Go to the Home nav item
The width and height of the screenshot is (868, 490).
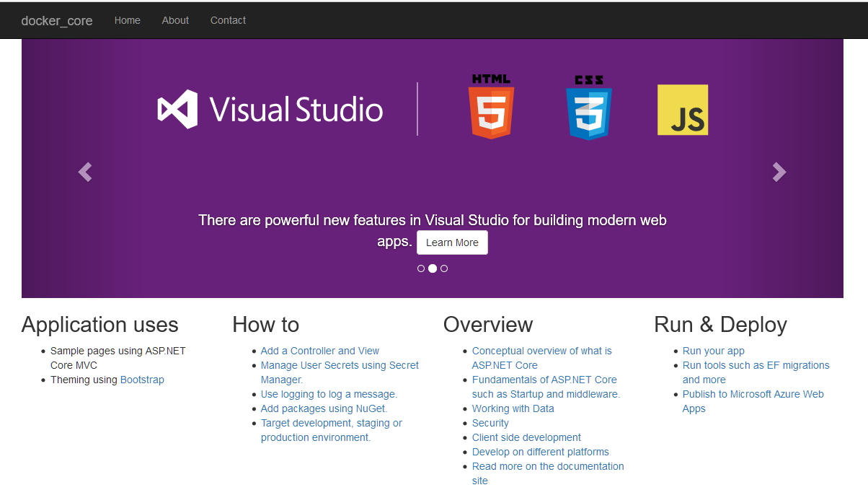128,20
